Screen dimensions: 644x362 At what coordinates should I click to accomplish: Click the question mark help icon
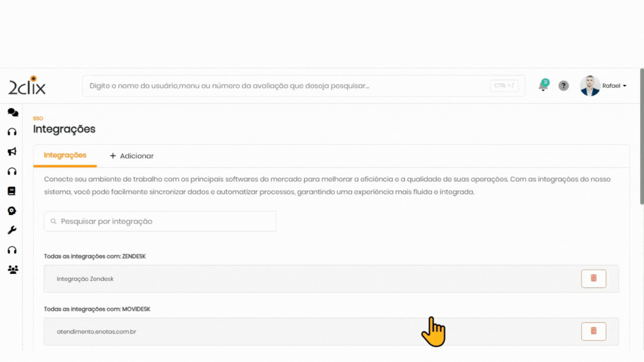pos(563,86)
